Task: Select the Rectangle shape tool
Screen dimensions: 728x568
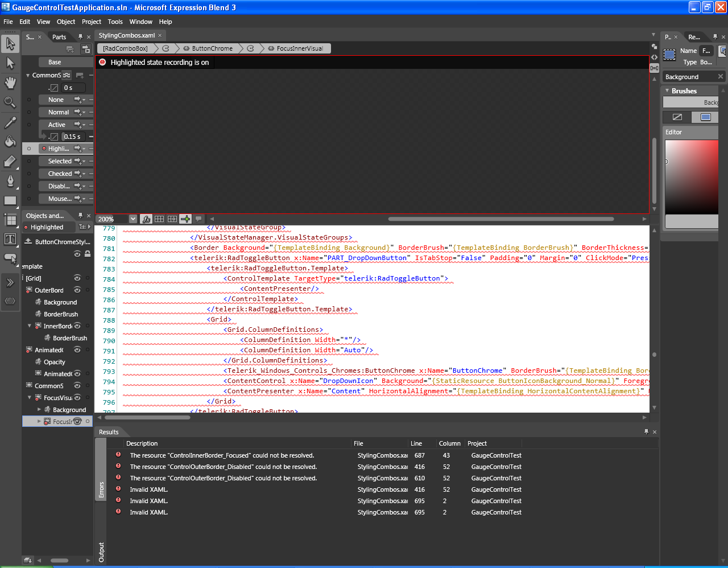Action: pos(10,200)
